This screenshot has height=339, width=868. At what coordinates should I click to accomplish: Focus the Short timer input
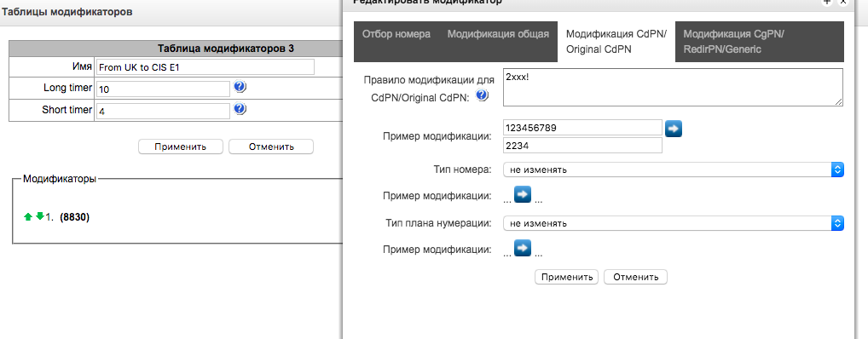[x=163, y=111]
